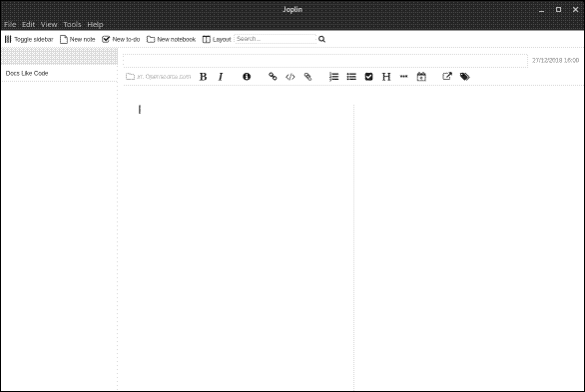Click inside the Markdown editor pane

click(239, 246)
